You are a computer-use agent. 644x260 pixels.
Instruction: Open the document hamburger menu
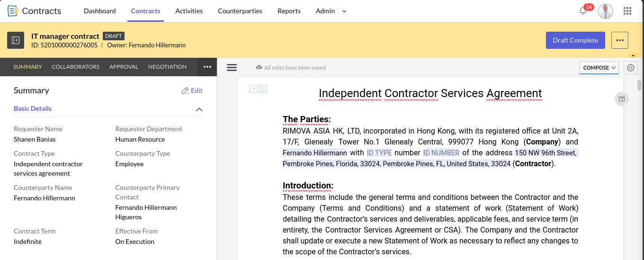point(232,67)
